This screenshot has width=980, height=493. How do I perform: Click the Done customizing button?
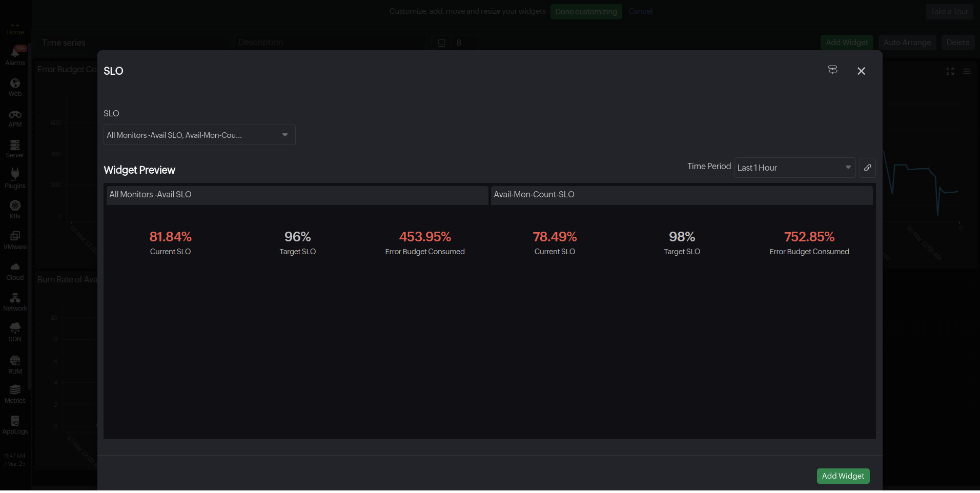coord(586,12)
